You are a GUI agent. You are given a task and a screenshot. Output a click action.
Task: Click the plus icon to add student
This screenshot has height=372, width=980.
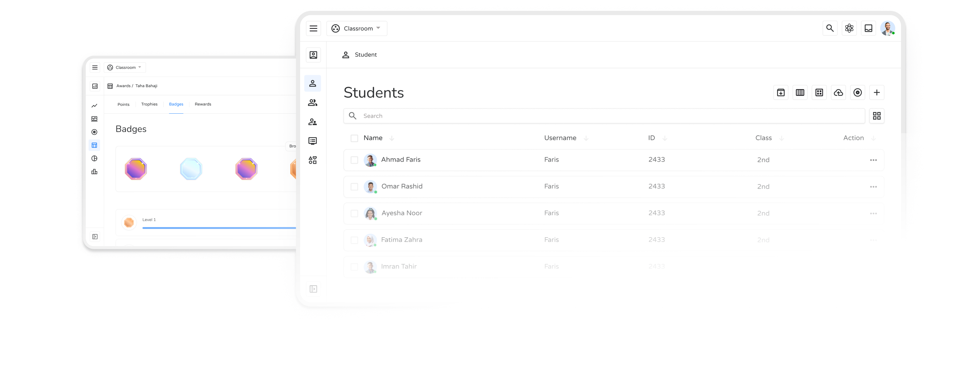pyautogui.click(x=877, y=93)
